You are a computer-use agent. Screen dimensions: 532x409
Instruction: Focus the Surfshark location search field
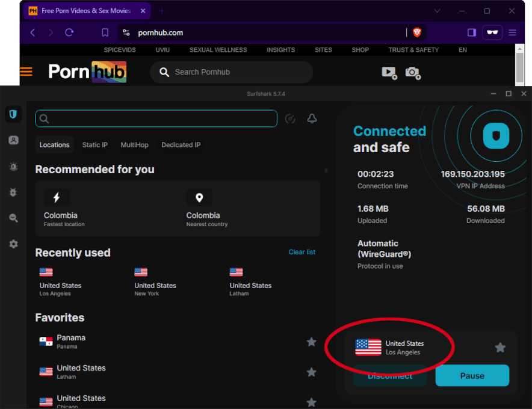click(x=156, y=118)
